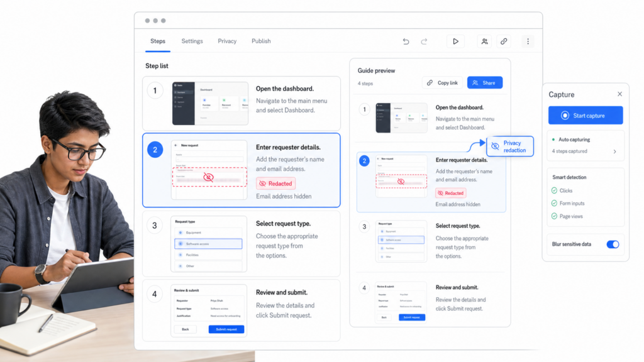Open the Settings tab

tap(192, 41)
